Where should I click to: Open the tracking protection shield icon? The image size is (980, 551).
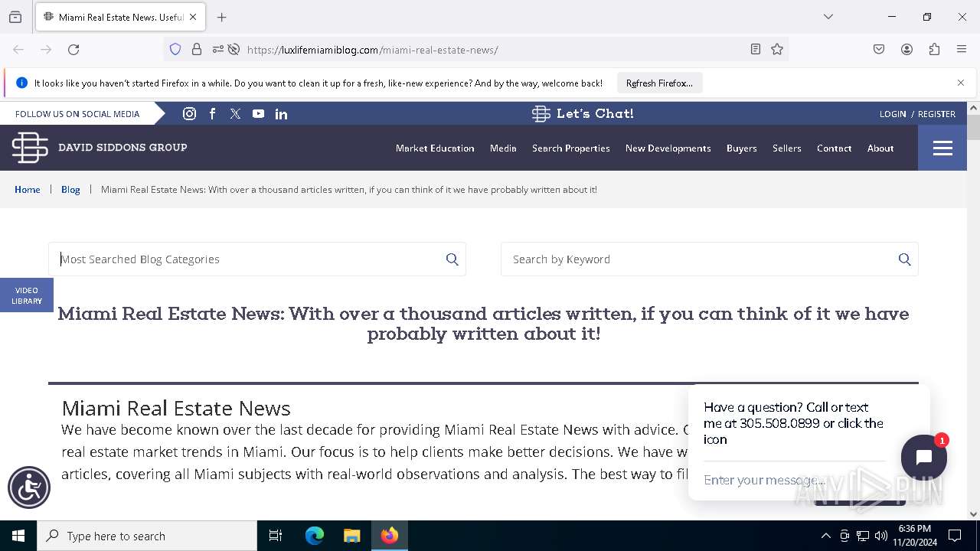click(x=175, y=50)
